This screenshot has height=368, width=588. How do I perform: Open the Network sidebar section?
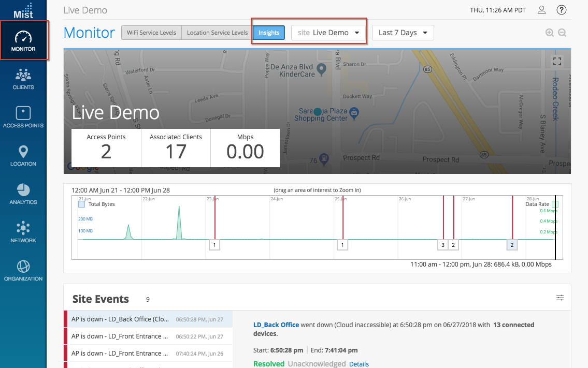pyautogui.click(x=23, y=232)
